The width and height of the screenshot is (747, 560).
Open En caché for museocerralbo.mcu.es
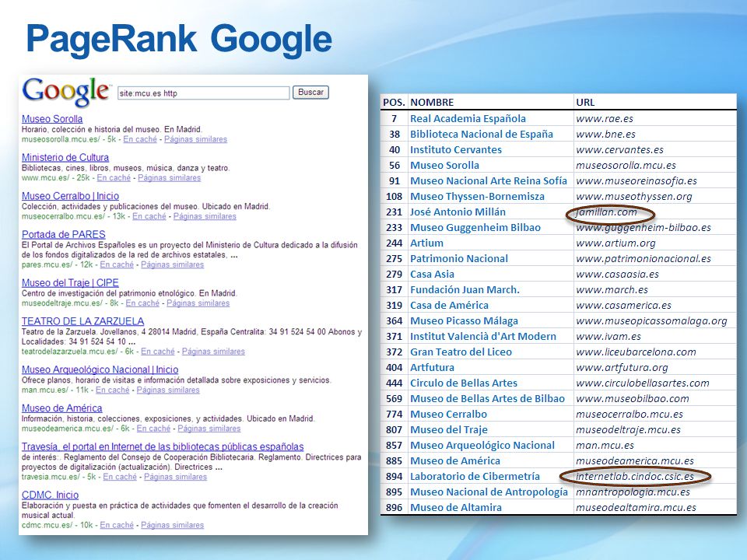point(149,216)
